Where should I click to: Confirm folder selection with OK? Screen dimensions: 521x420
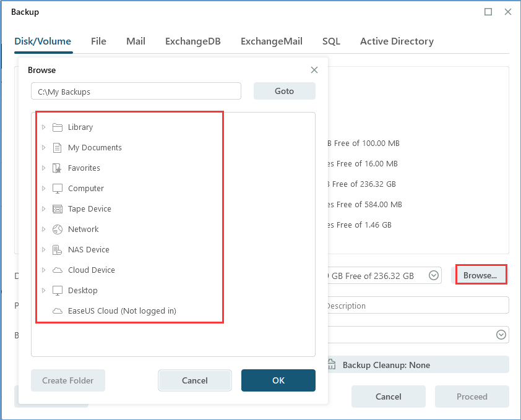[x=278, y=380]
